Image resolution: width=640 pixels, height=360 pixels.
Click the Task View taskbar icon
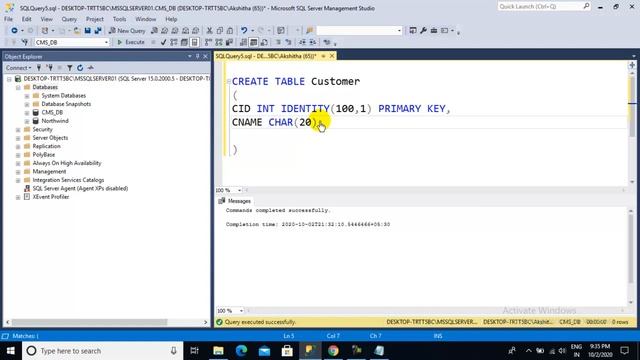[x=195, y=351]
